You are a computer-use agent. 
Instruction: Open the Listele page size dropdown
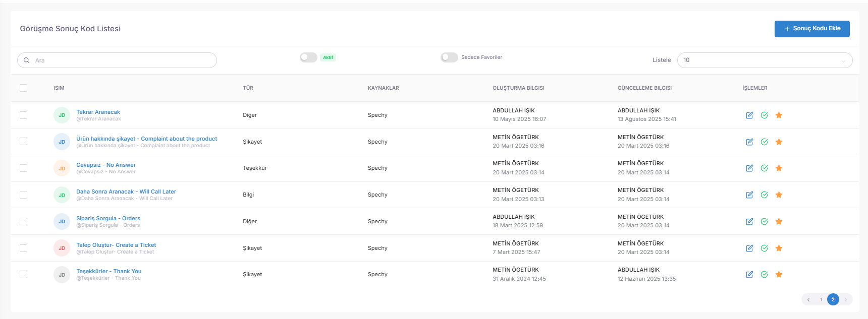(765, 60)
